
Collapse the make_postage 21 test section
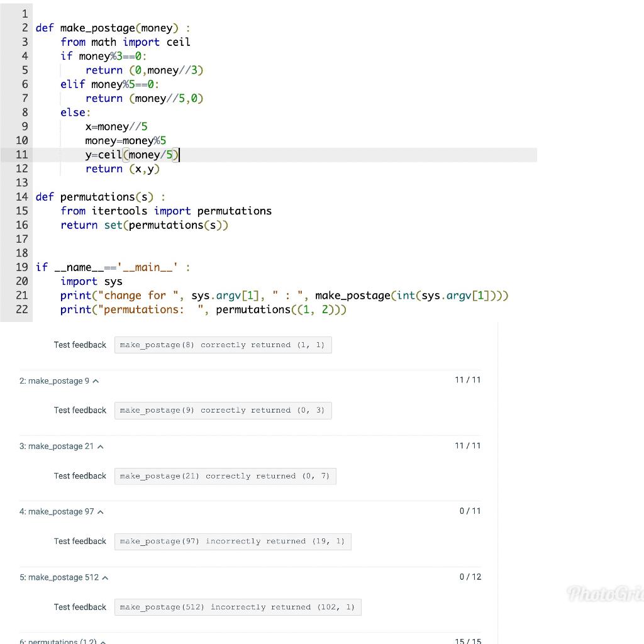point(100,446)
